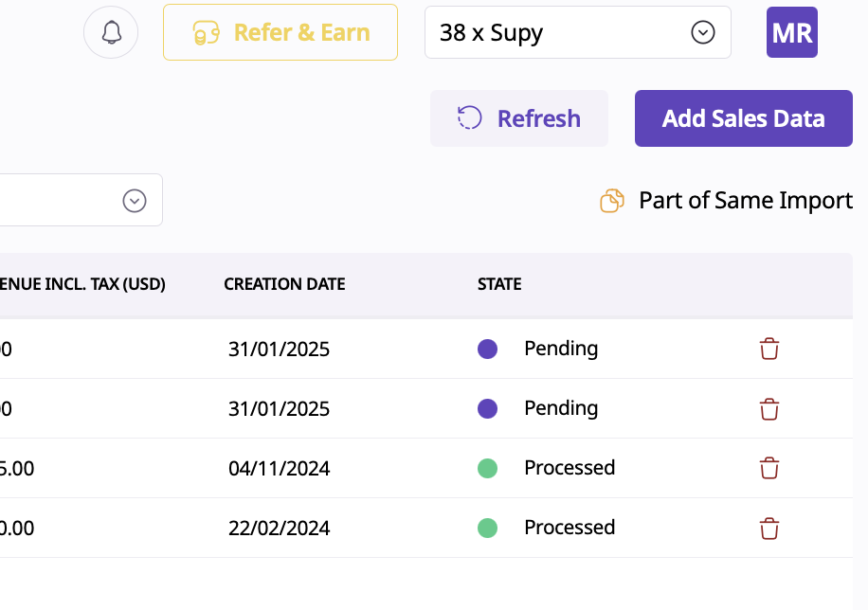
Task: Click purple status dot of first Pending row
Action: tap(487, 350)
